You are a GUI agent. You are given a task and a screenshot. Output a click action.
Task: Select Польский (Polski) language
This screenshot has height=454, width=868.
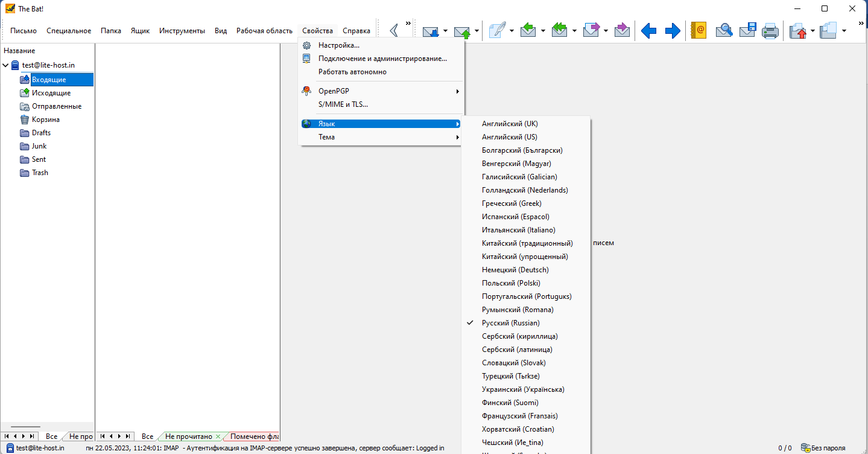[526, 283]
